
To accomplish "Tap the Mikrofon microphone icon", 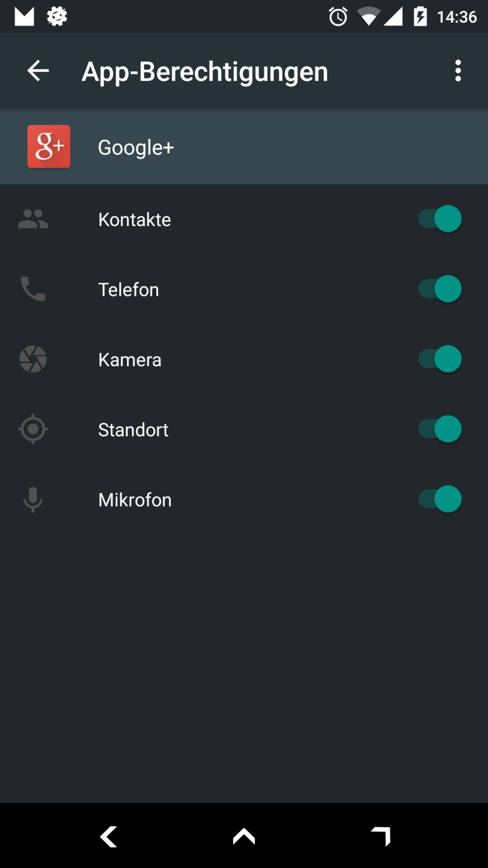I will click(33, 499).
